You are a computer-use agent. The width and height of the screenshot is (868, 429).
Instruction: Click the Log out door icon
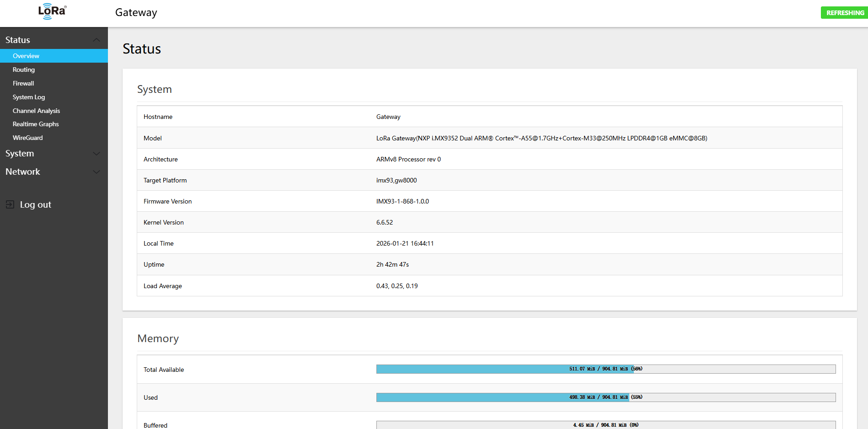point(10,204)
